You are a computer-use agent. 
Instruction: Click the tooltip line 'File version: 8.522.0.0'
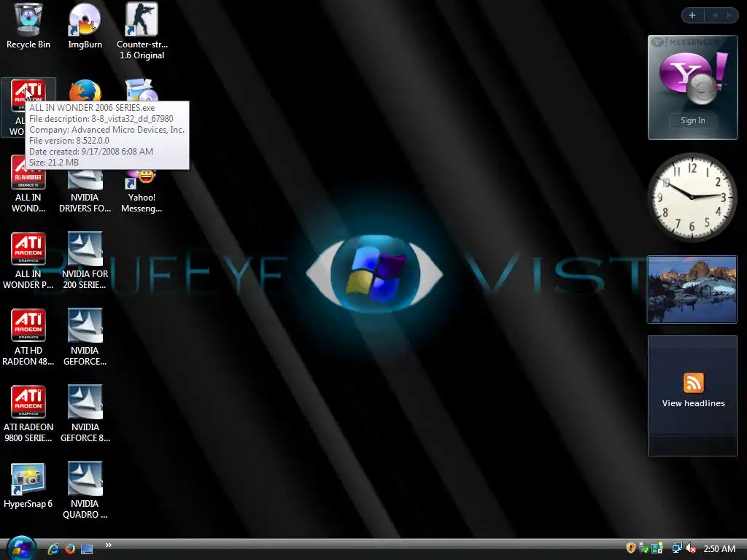[x=69, y=141]
